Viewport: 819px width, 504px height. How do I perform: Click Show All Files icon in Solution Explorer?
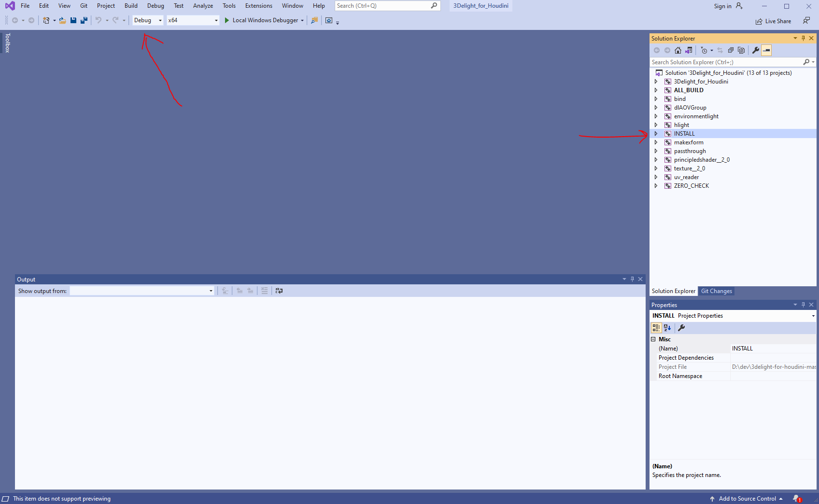741,50
